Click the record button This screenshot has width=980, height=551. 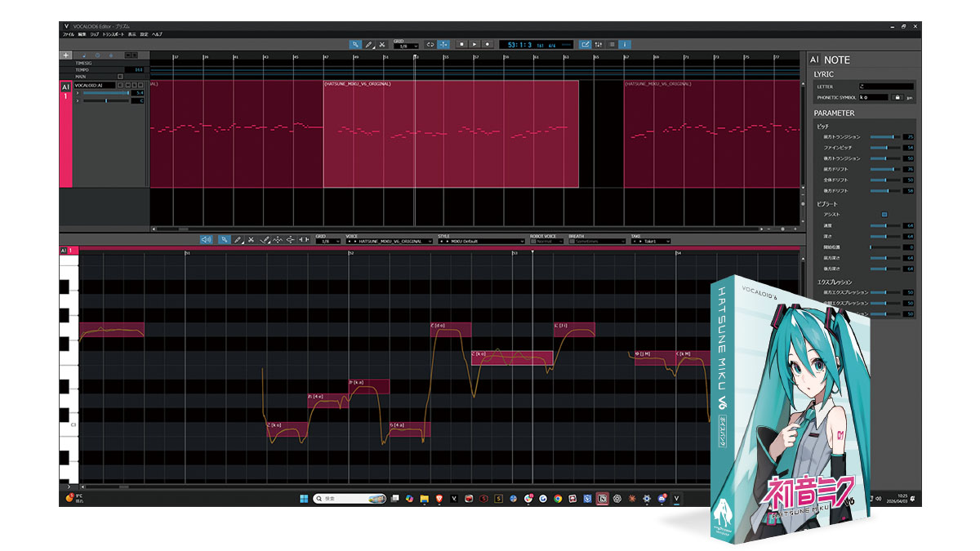point(488,45)
